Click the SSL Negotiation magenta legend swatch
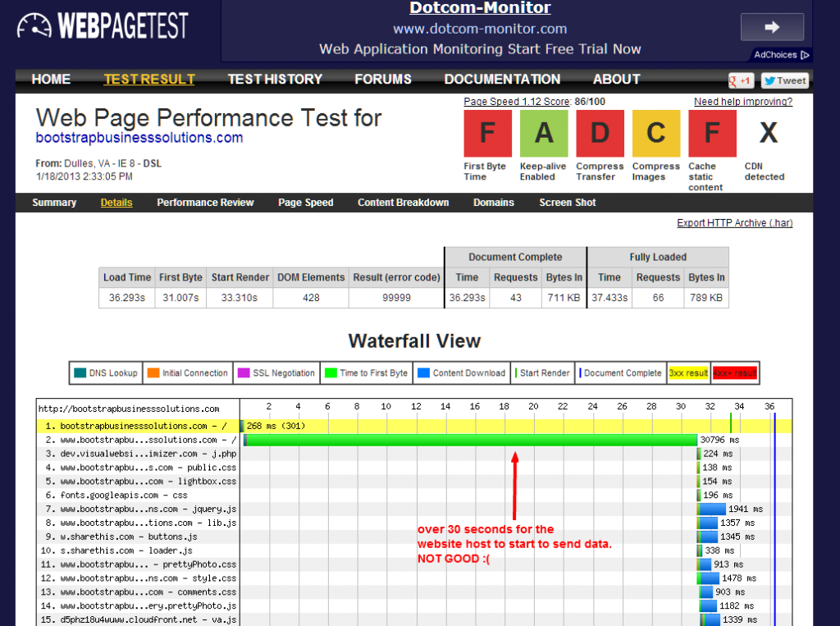 244,373
